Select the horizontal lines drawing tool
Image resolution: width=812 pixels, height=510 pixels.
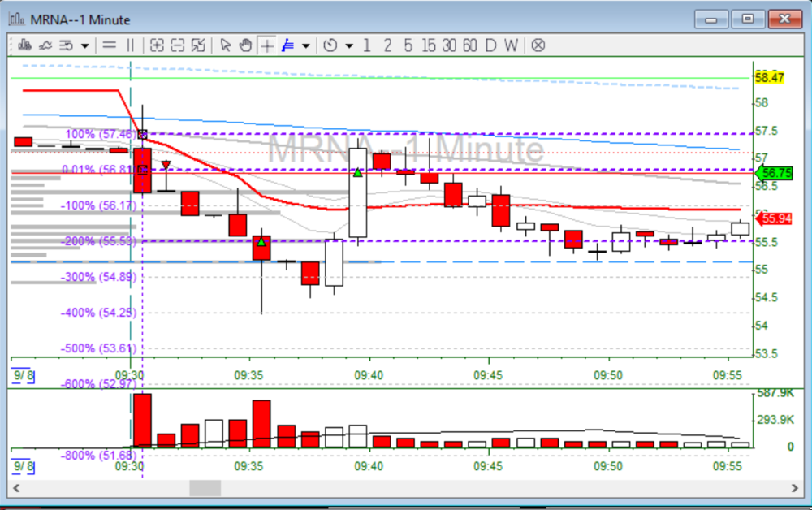pyautogui.click(x=110, y=45)
